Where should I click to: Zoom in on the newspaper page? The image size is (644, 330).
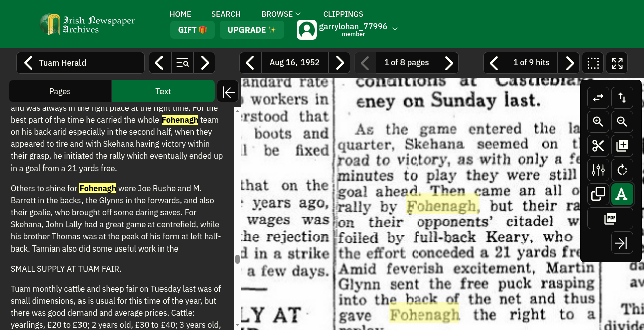(x=598, y=122)
